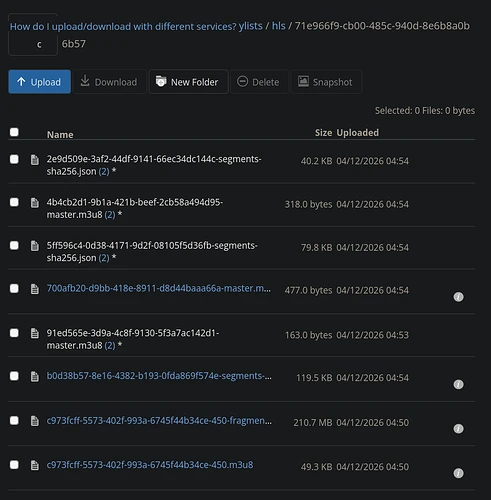Expand versions (2) of 5ff596c4 segments-sha256.json

point(104,258)
